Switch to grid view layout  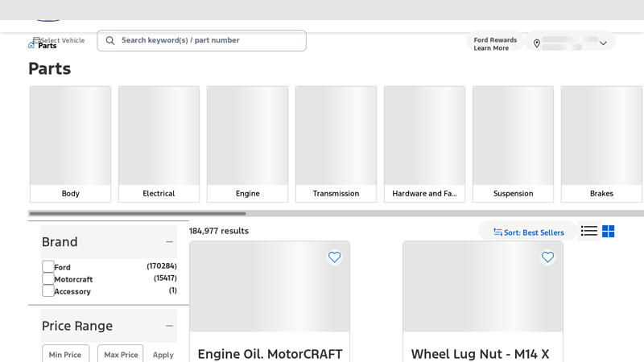tap(609, 231)
